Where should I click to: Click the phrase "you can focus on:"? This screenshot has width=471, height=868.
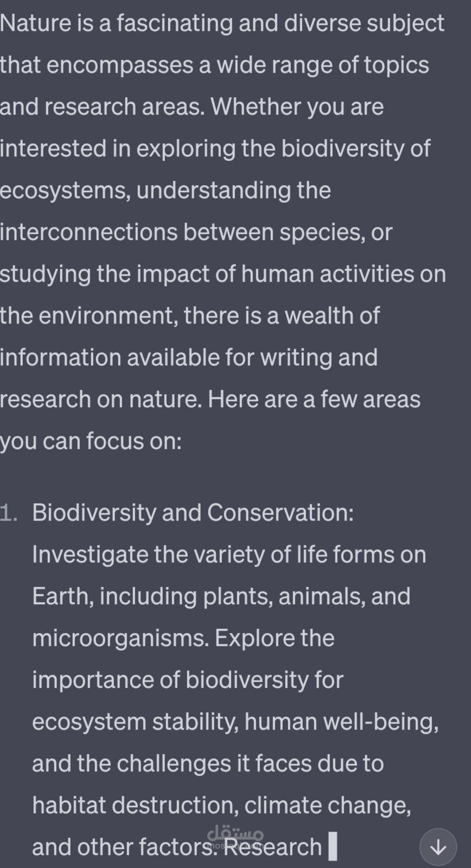91,441
